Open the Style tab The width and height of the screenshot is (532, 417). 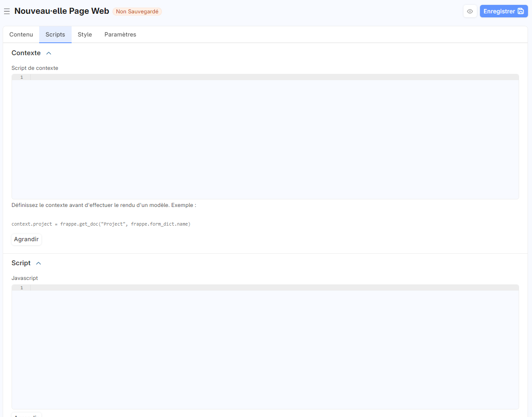coord(85,34)
